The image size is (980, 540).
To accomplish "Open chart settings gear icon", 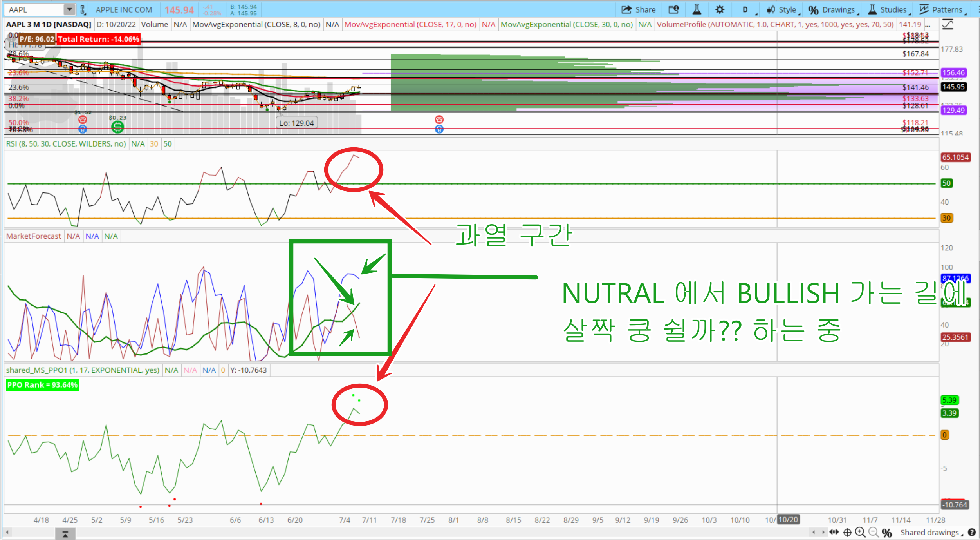I will 720,10.
